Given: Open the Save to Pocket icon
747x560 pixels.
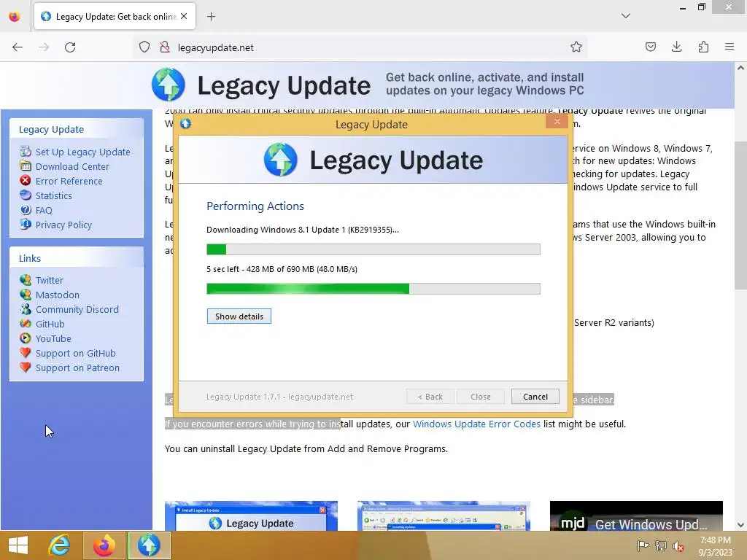Looking at the screenshot, I should pyautogui.click(x=650, y=47).
